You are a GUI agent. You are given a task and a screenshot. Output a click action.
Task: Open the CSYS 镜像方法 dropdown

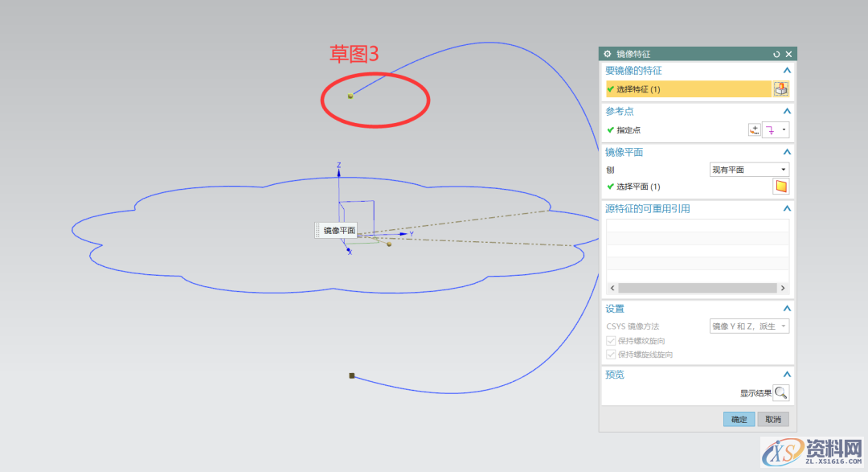[x=783, y=326]
